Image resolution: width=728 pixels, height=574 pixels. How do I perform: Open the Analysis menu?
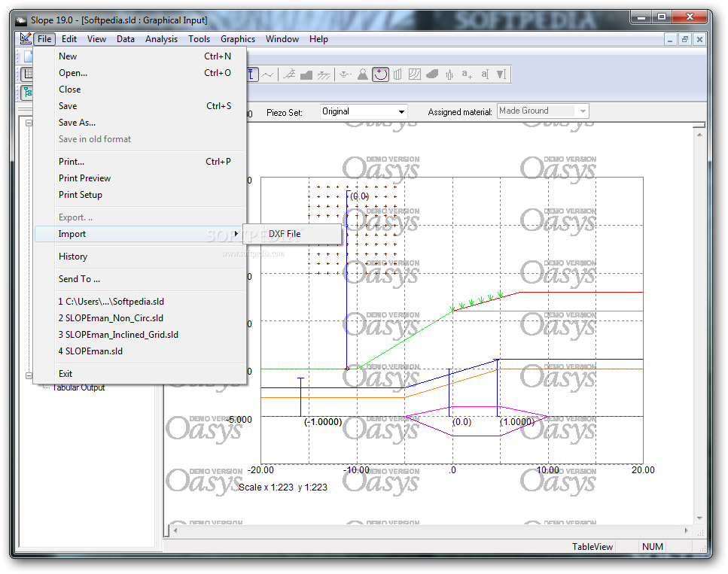pos(161,39)
